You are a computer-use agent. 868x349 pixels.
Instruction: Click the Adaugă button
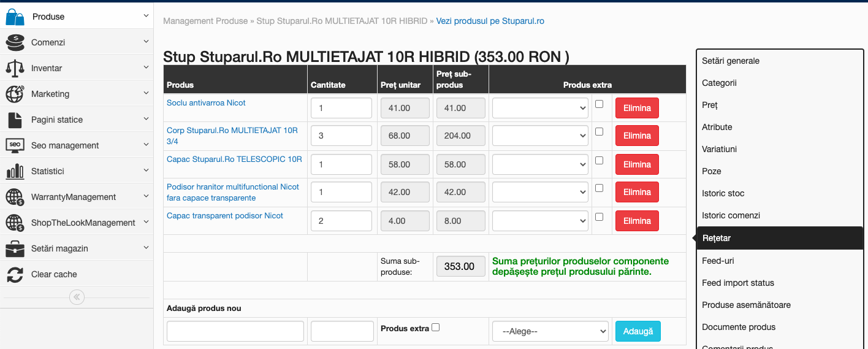point(638,331)
